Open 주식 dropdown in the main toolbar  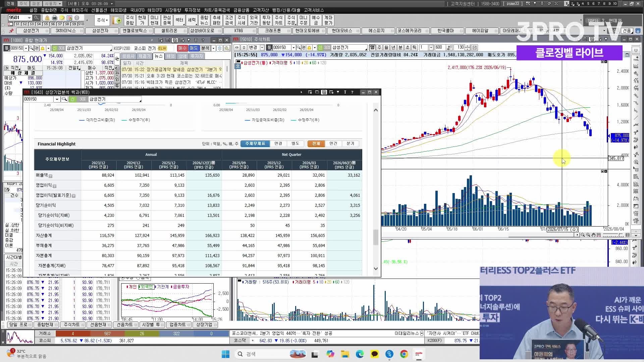[x=102, y=20]
